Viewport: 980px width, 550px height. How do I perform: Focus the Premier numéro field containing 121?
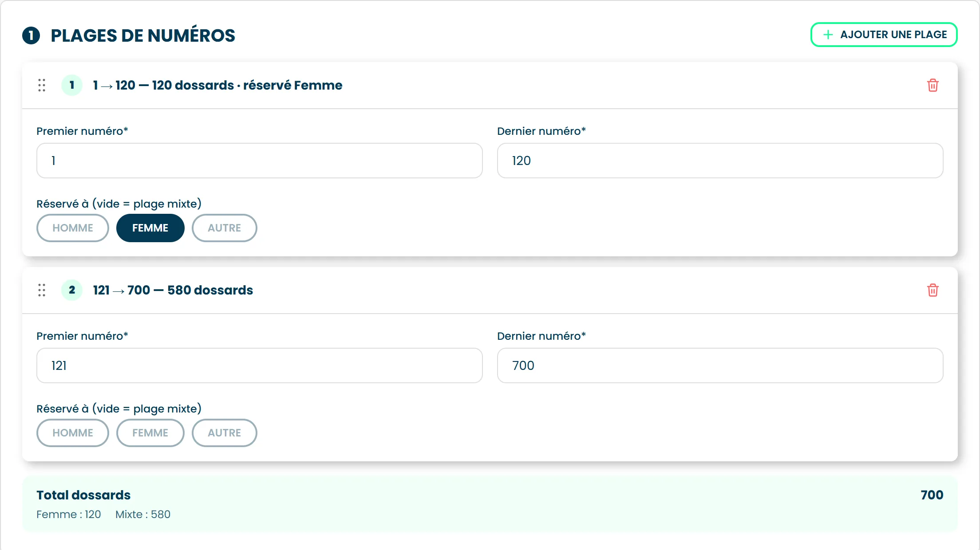pyautogui.click(x=259, y=365)
